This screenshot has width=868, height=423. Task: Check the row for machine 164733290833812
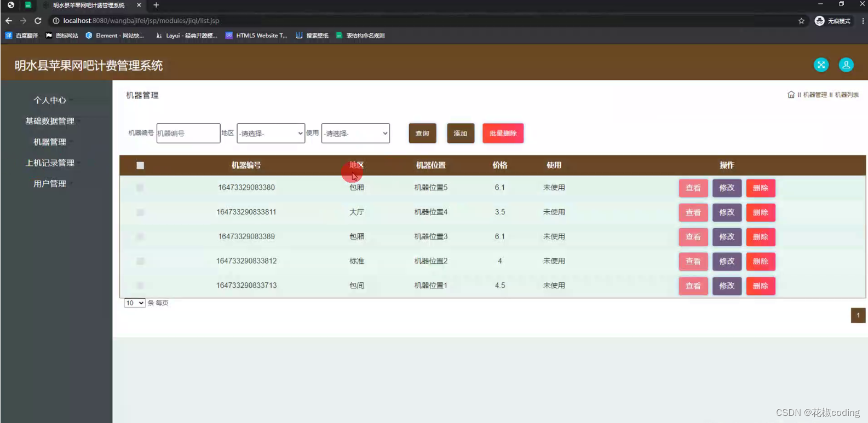[140, 261]
